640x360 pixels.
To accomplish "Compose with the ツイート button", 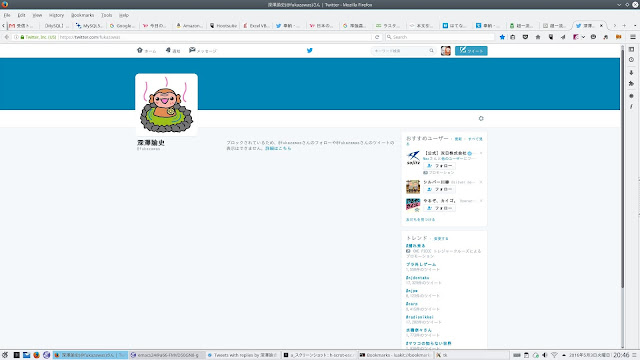I will point(471,51).
